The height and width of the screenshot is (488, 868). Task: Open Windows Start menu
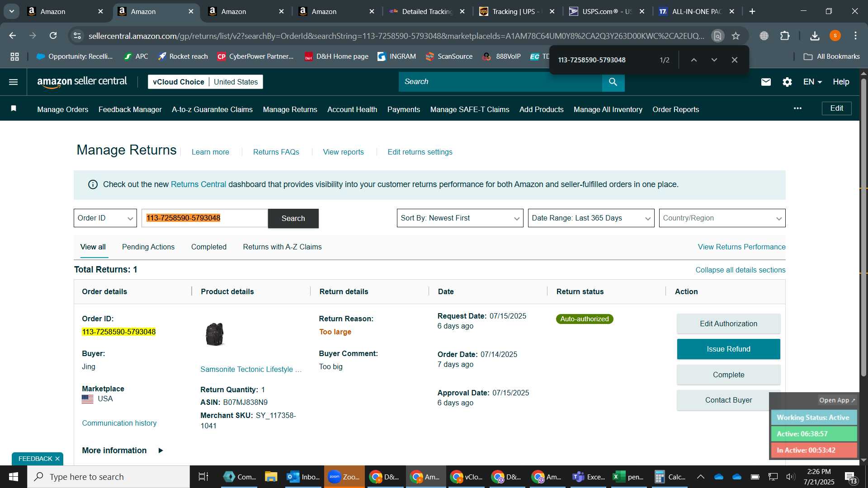point(14,477)
